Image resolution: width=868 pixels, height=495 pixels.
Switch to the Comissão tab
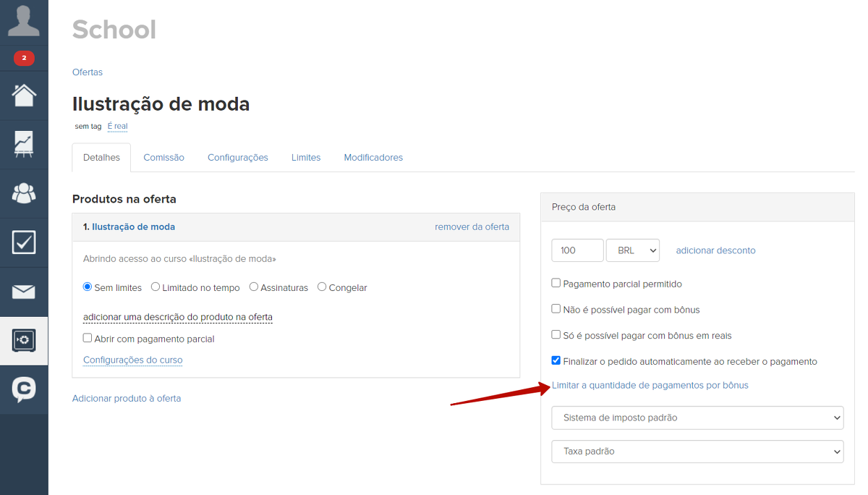point(163,157)
